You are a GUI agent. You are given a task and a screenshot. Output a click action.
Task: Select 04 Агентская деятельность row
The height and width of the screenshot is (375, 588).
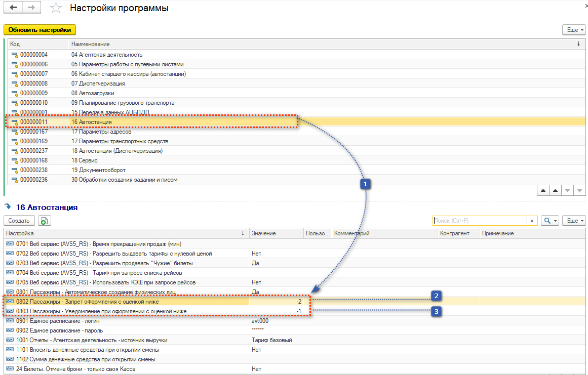coord(106,55)
